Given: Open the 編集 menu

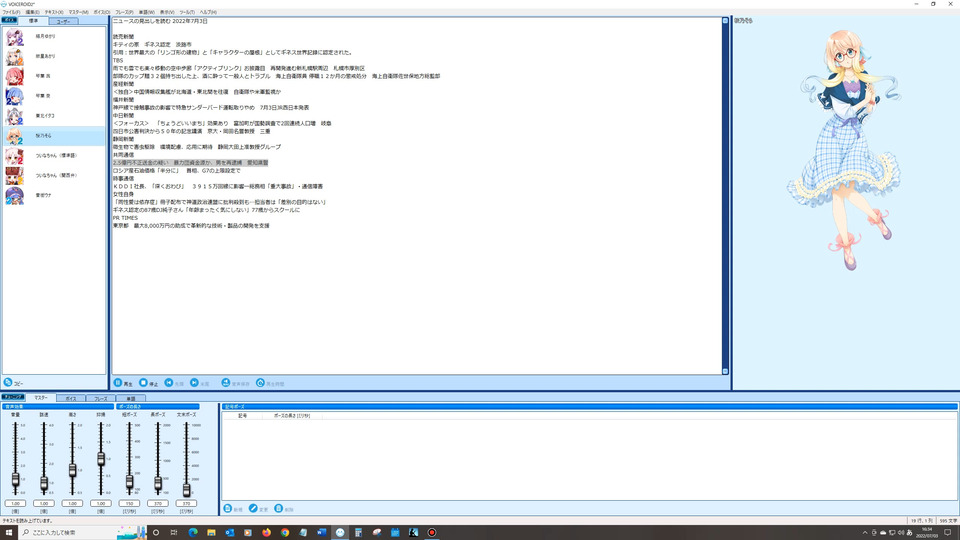Looking at the screenshot, I should [32, 12].
